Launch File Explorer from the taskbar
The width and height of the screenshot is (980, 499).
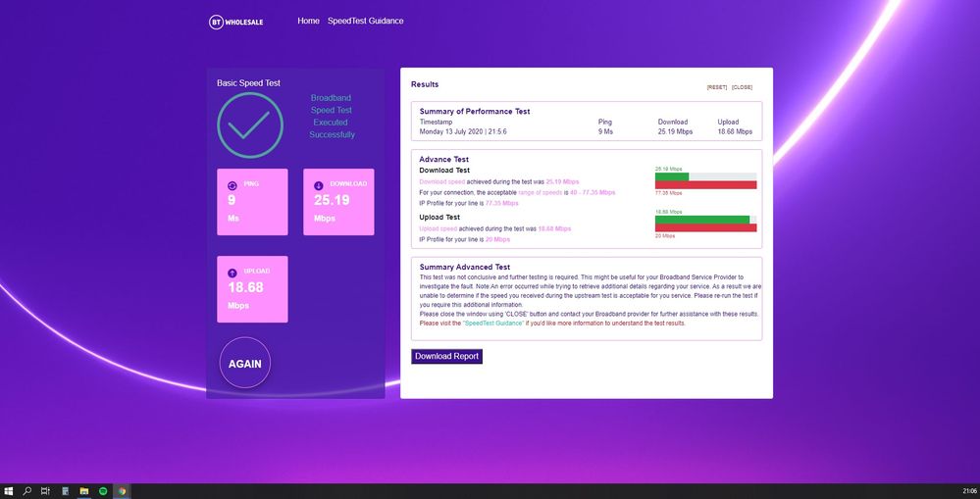(x=84, y=490)
